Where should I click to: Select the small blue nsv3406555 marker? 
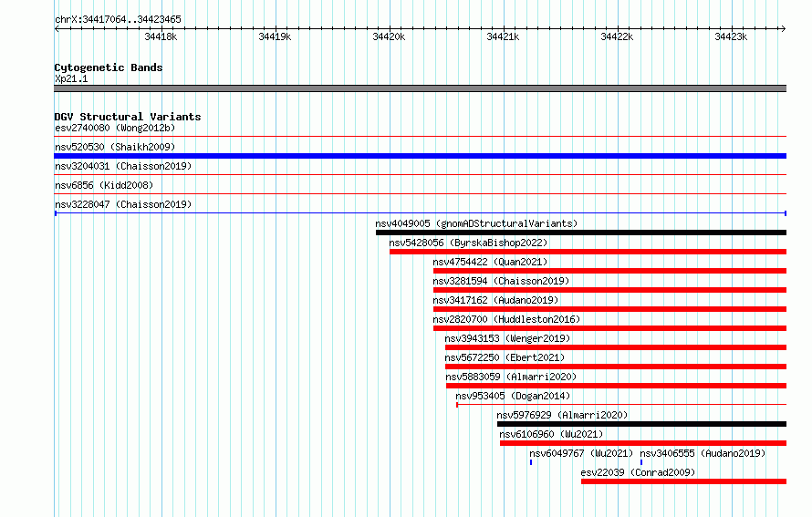641,462
